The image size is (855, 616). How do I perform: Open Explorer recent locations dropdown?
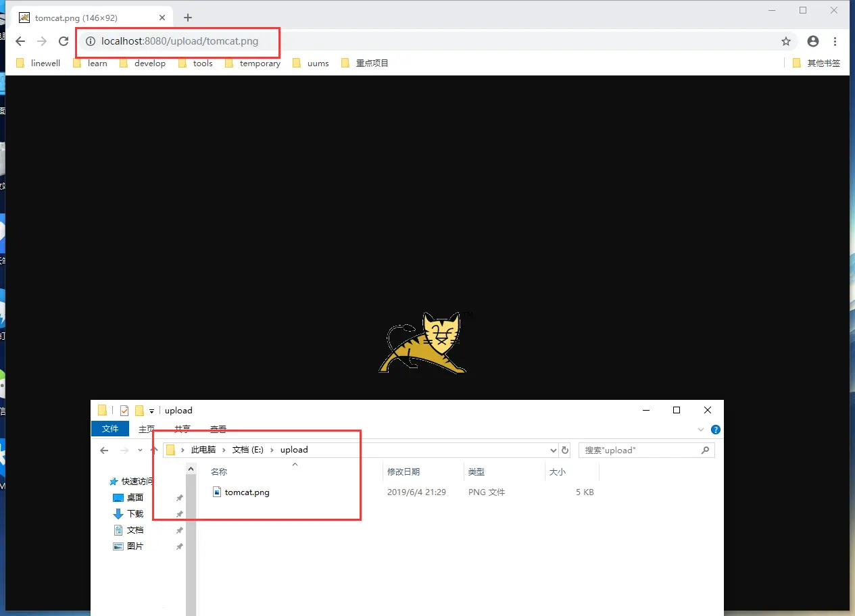coord(140,450)
